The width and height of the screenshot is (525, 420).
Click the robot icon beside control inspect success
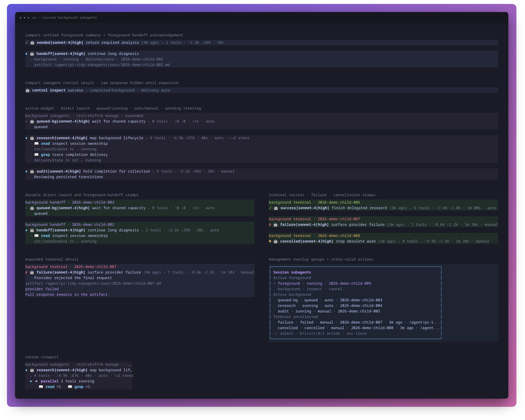27,90
